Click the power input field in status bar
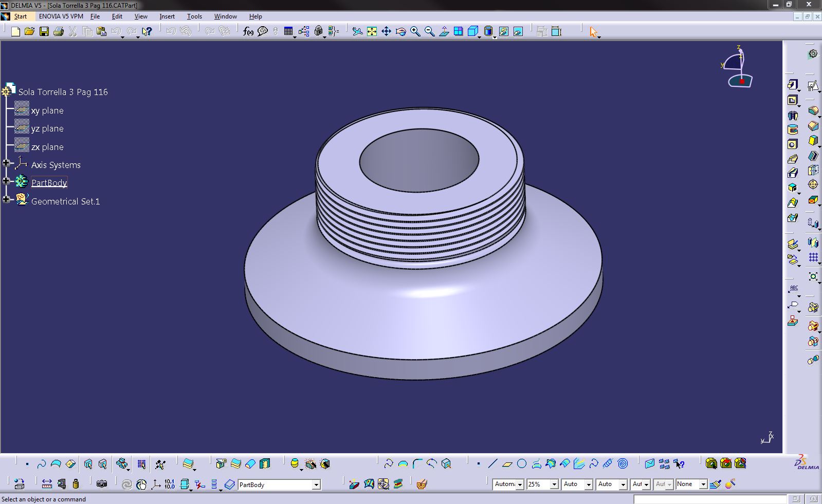 709,499
